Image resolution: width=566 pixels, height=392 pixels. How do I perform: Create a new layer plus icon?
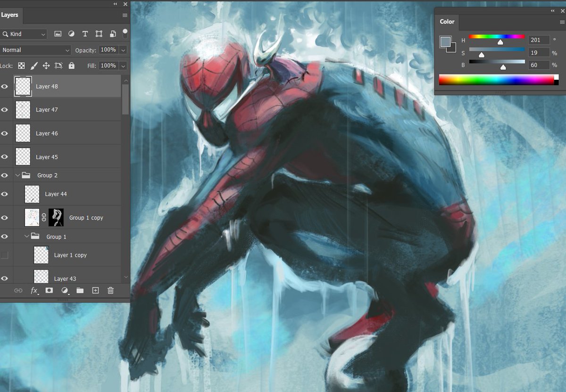click(95, 290)
